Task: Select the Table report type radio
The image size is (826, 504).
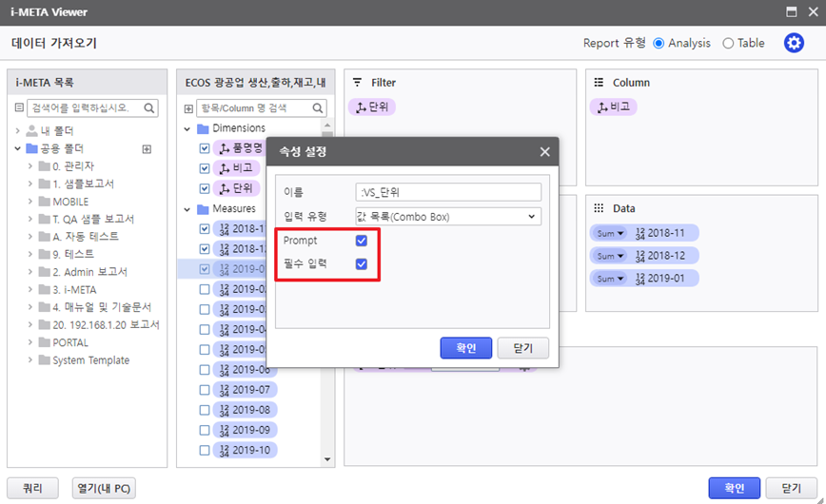Action: point(728,43)
